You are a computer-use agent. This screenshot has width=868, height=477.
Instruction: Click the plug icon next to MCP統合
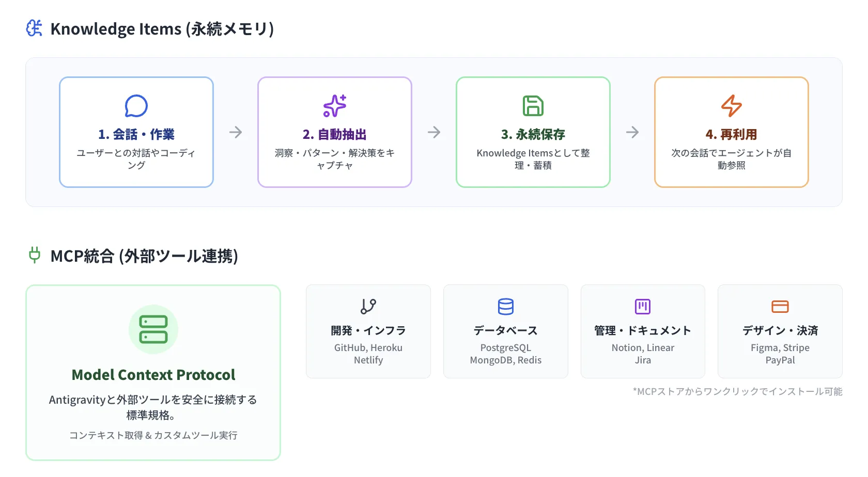pos(34,255)
